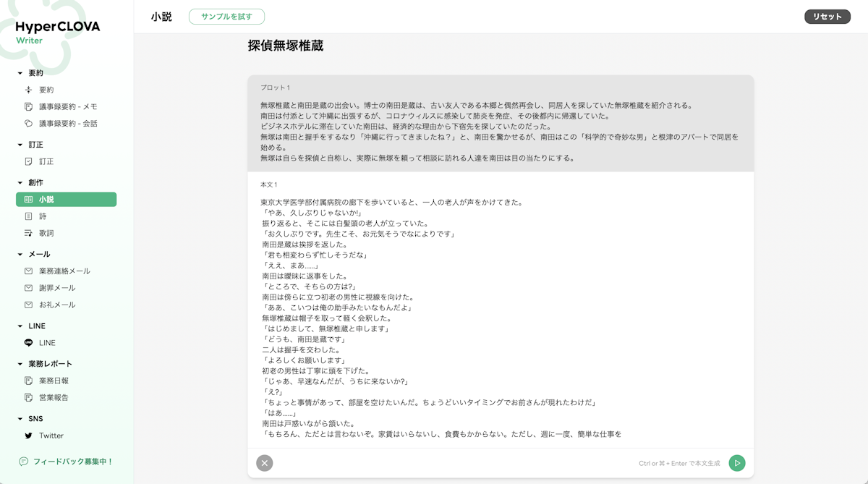The image size is (868, 484).
Task: Click the green generate play button
Action: pos(736,463)
